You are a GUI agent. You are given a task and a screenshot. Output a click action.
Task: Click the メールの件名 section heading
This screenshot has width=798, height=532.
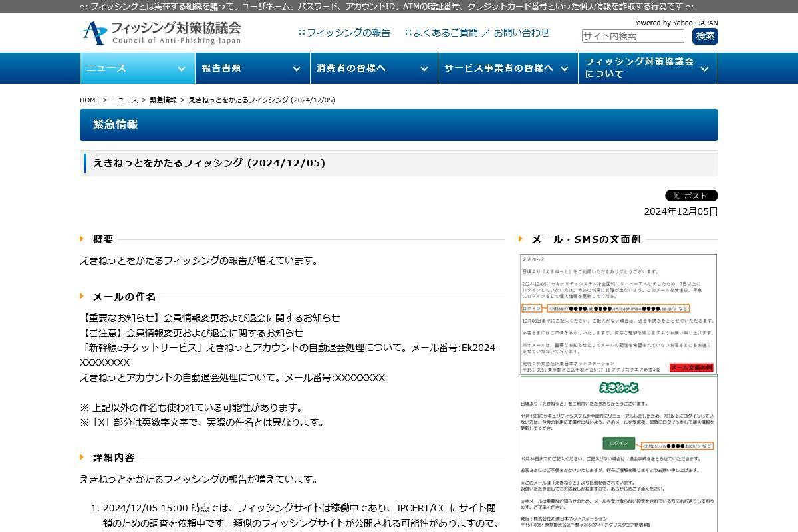[x=124, y=297]
